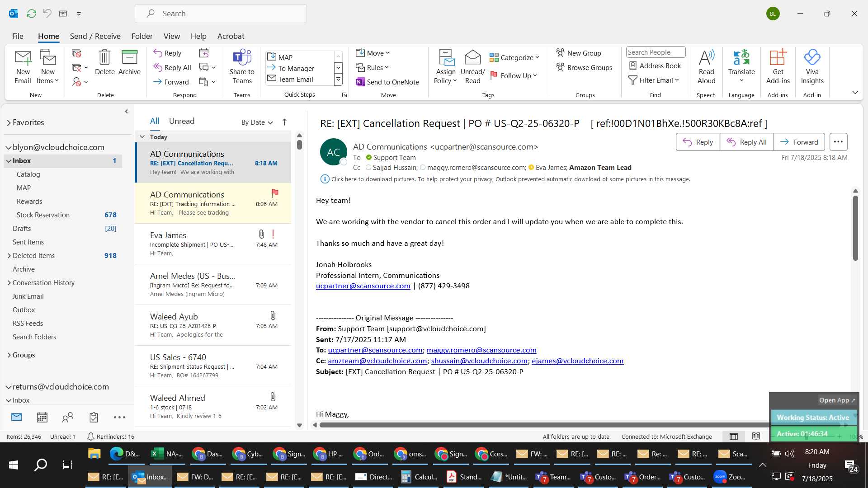Open the Rules dropdown

point(372,67)
